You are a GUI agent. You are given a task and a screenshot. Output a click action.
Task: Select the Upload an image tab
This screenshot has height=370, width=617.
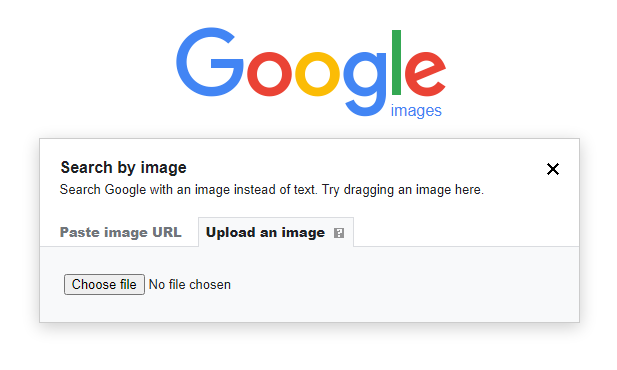point(276,232)
